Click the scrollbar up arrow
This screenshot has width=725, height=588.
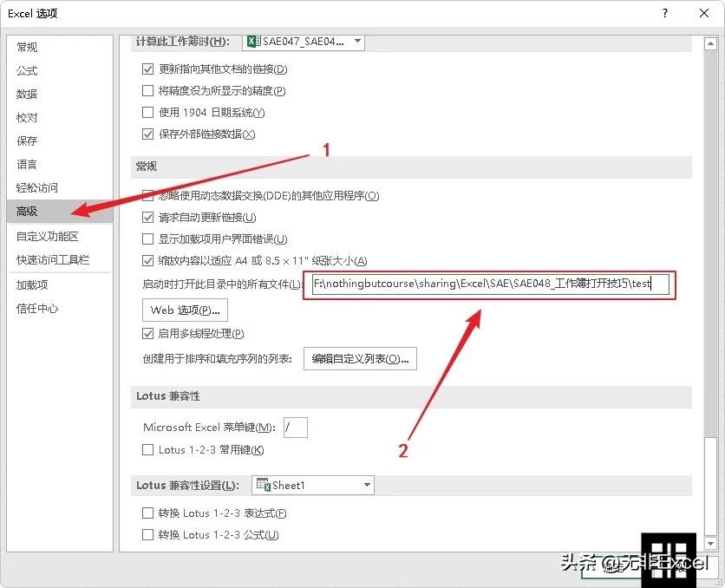710,44
